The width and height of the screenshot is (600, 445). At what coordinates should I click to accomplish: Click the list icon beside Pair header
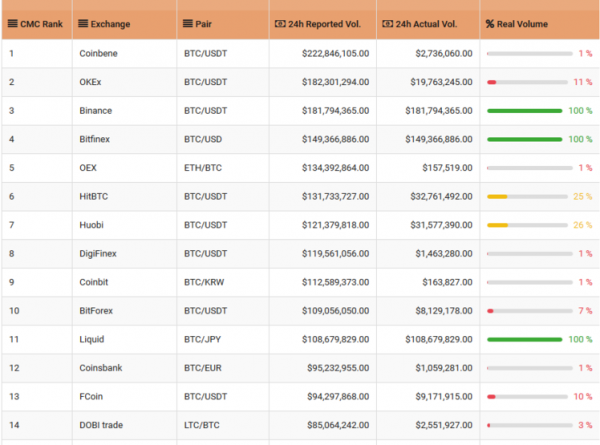tap(188, 24)
